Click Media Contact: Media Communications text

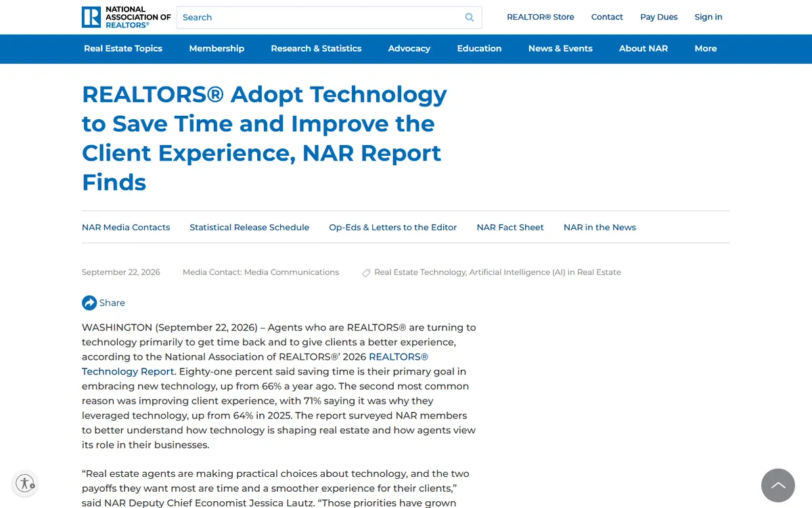point(261,272)
